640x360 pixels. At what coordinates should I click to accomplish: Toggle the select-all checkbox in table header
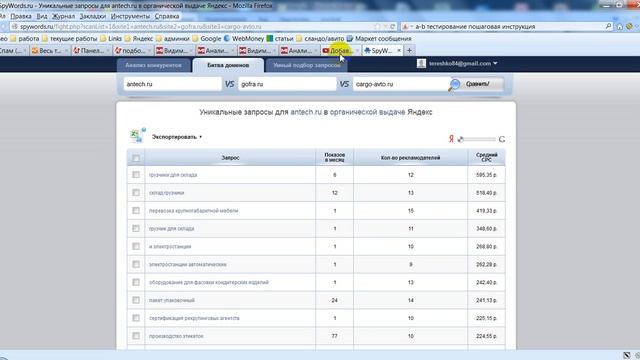[136, 158]
